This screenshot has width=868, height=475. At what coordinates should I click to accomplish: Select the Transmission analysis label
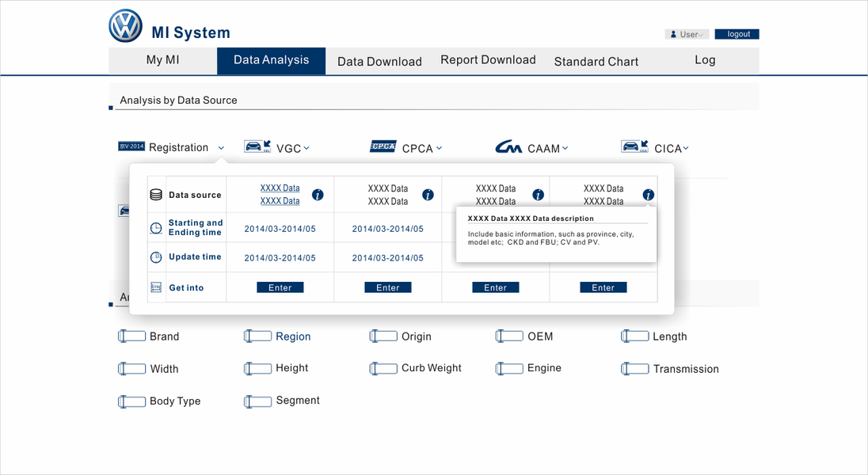(686, 369)
